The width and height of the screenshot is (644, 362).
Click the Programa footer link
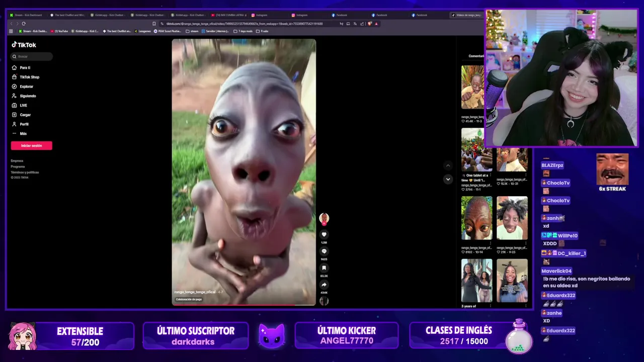click(x=18, y=166)
